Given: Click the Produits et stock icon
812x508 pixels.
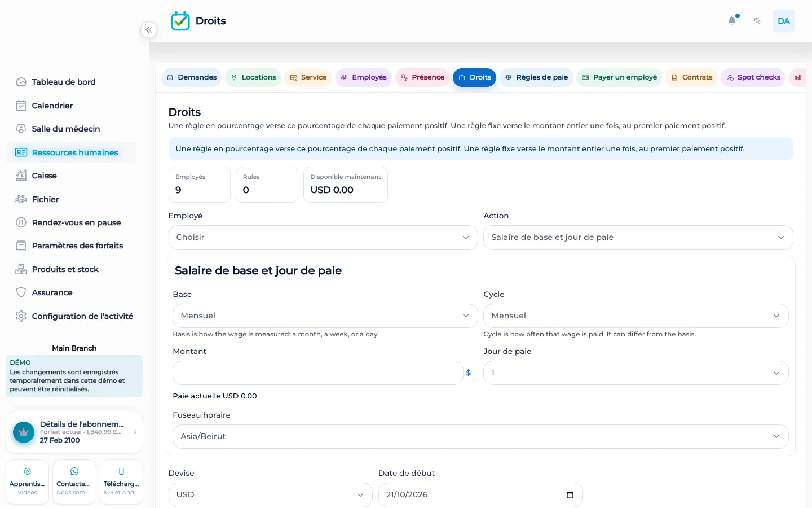Looking at the screenshot, I should pyautogui.click(x=21, y=269).
